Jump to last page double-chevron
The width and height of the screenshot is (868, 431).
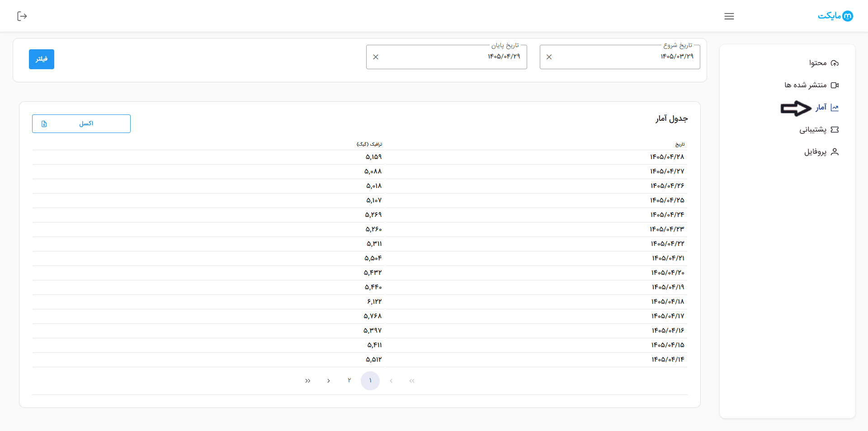click(308, 381)
